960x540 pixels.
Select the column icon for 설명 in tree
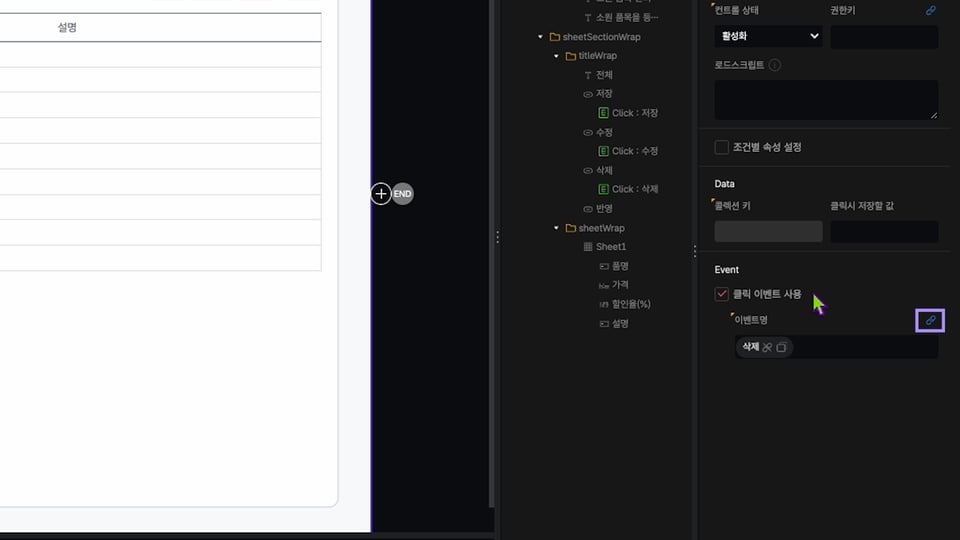[604, 323]
